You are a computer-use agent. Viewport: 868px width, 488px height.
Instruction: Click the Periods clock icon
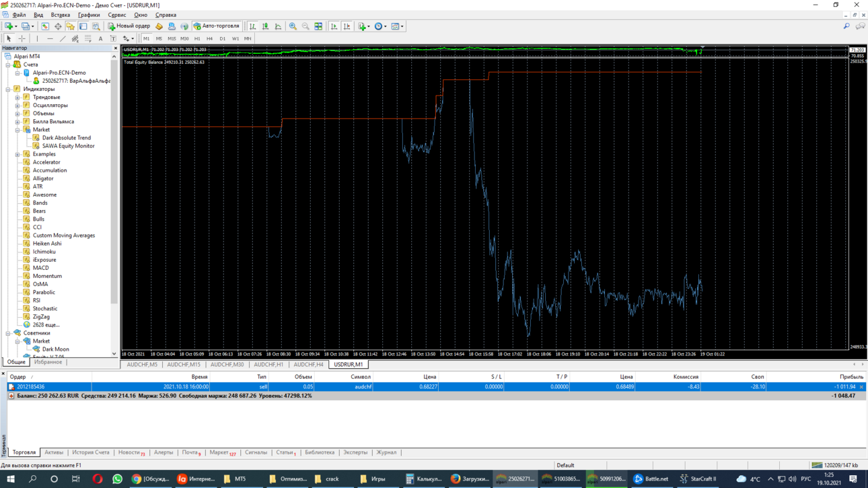coord(378,26)
